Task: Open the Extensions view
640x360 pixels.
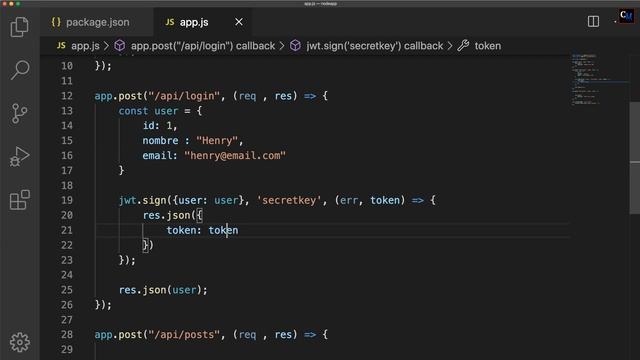Action: tap(19, 200)
